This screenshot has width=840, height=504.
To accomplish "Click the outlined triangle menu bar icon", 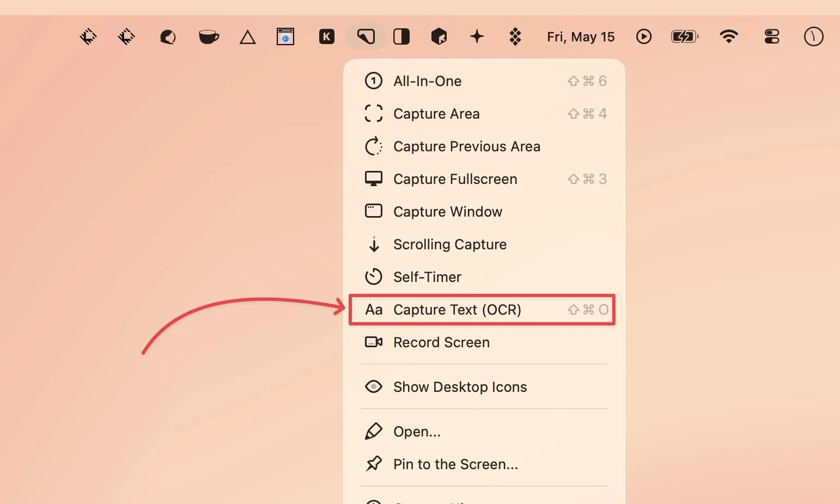I will point(247,37).
